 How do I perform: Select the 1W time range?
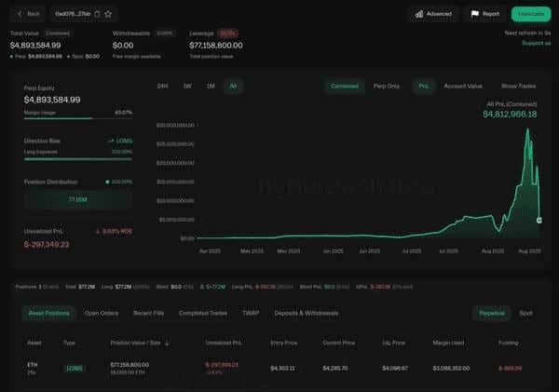pyautogui.click(x=187, y=86)
